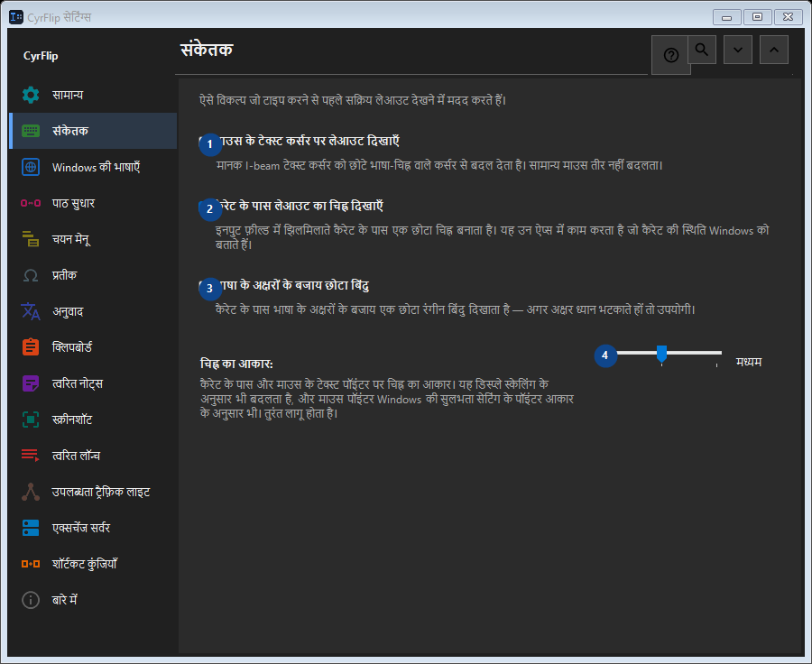The height and width of the screenshot is (664, 812).
Task: Click the intro text starting ऐसे विकल्प जो टाइप
Action: pyautogui.click(x=353, y=100)
